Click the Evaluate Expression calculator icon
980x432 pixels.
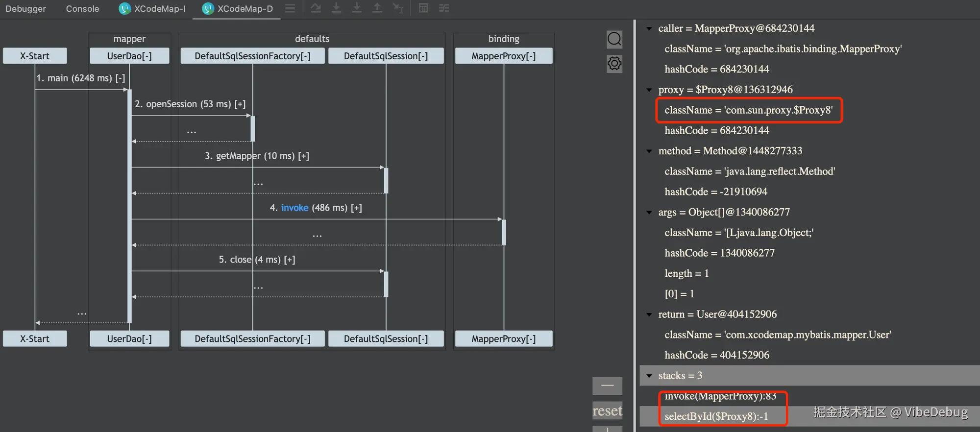423,8
